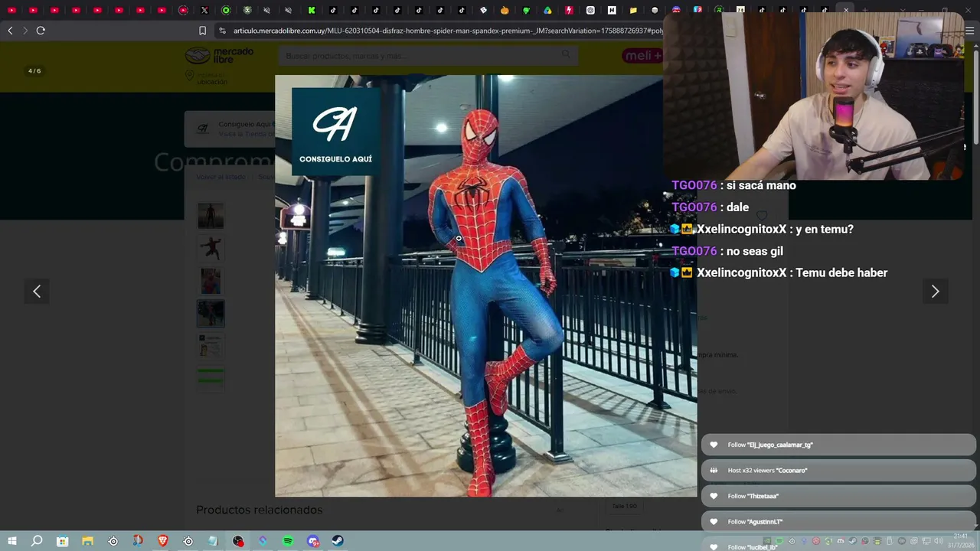This screenshot has height=551, width=980.
Task: Click chat message 'si sacá mano'
Action: click(762, 185)
